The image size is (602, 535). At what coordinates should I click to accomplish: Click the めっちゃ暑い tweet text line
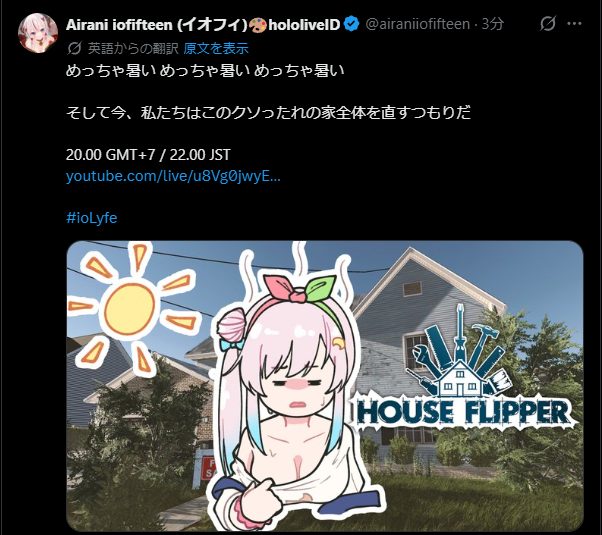pos(205,71)
